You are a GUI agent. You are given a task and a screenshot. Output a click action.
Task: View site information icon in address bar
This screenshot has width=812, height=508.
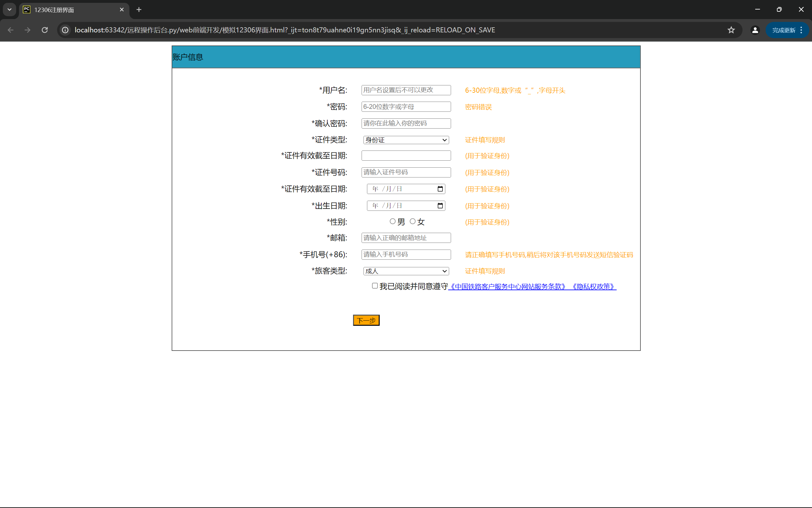pos(65,30)
